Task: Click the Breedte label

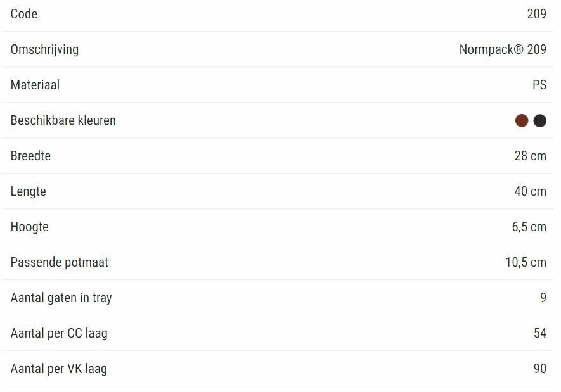Action: click(x=30, y=156)
